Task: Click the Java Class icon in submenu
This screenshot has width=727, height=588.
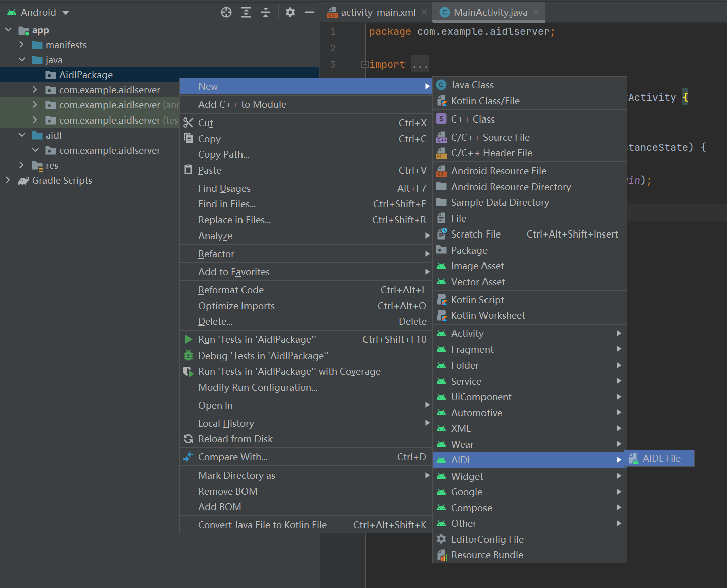Action: point(441,85)
